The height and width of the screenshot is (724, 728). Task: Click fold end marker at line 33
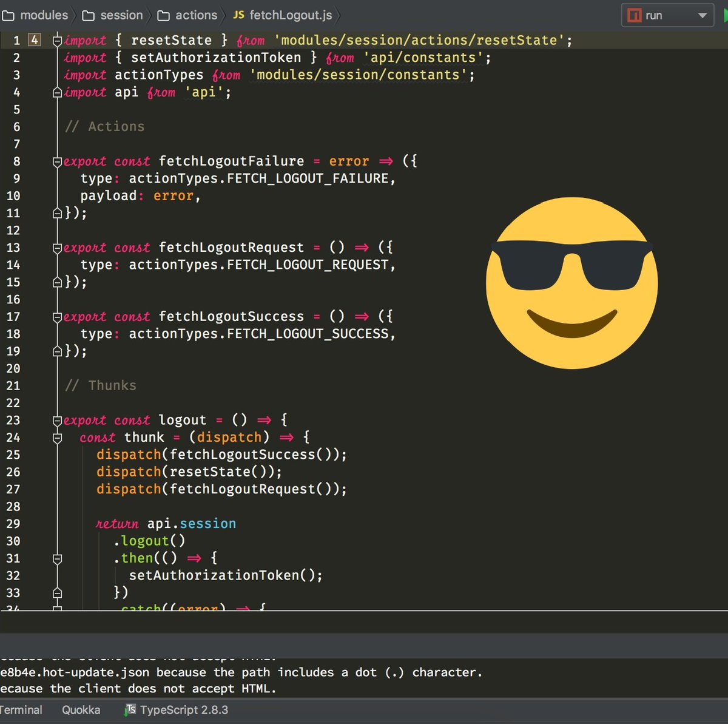pyautogui.click(x=57, y=593)
